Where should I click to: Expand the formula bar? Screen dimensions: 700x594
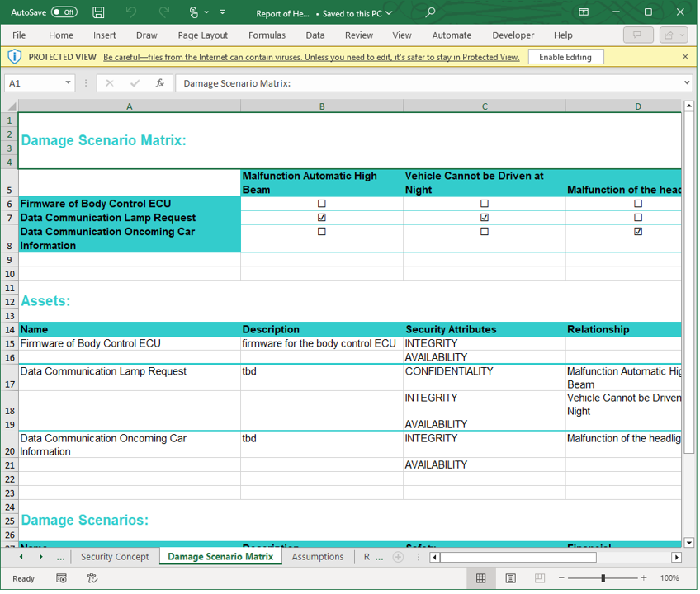pos(687,83)
